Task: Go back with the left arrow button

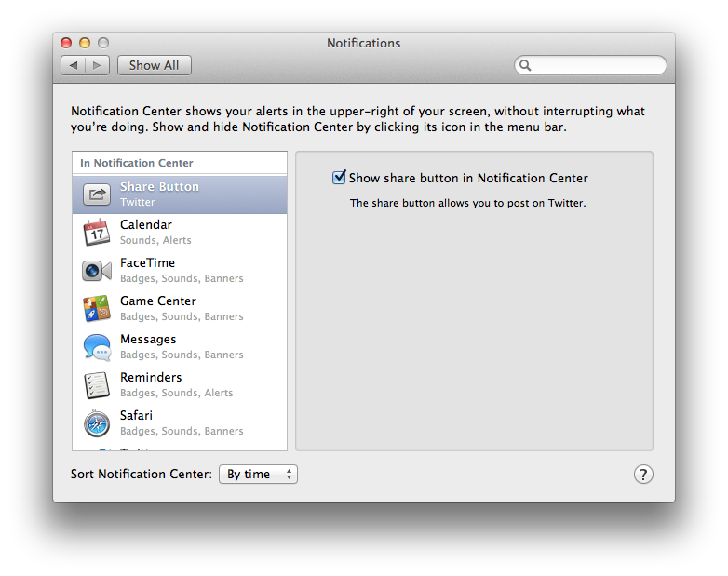Action: click(74, 65)
